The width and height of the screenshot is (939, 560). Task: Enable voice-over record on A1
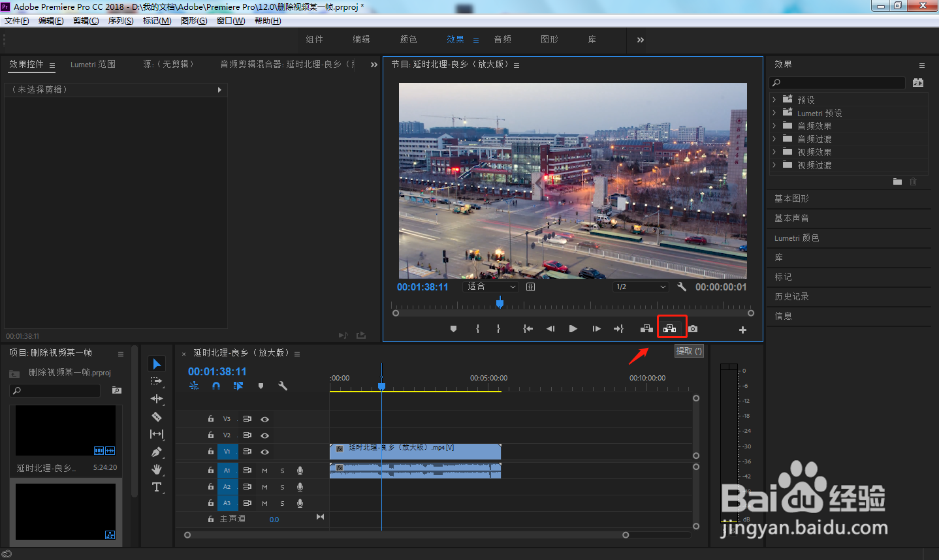[300, 471]
